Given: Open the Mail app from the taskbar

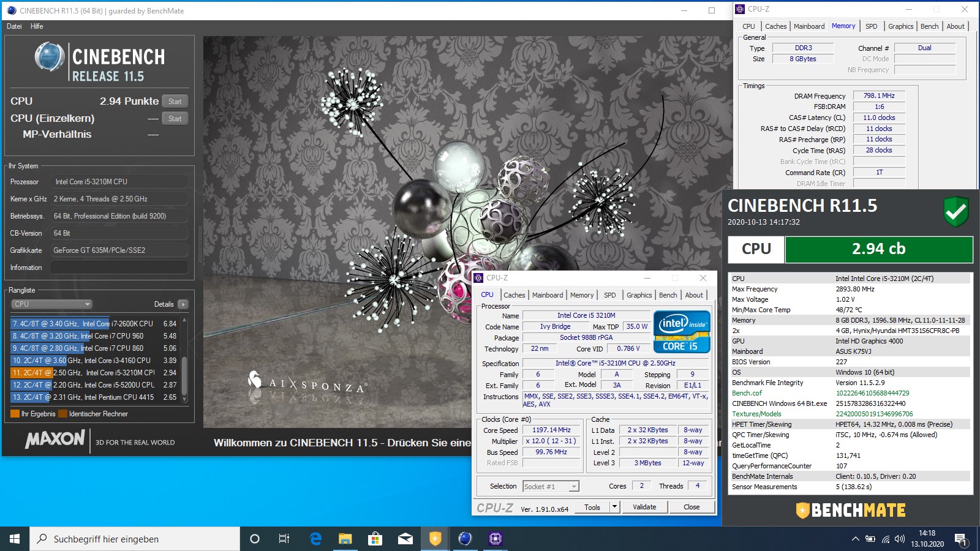Looking at the screenshot, I should (x=405, y=539).
